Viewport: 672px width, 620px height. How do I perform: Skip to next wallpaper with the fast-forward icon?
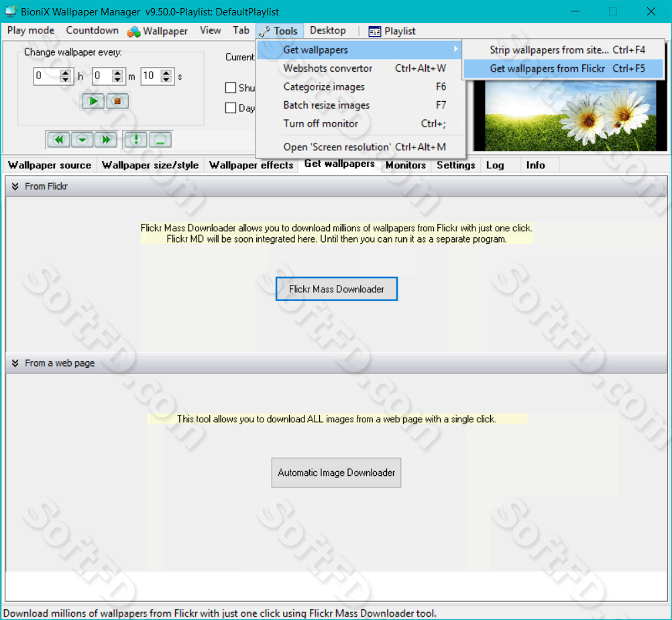pyautogui.click(x=106, y=139)
